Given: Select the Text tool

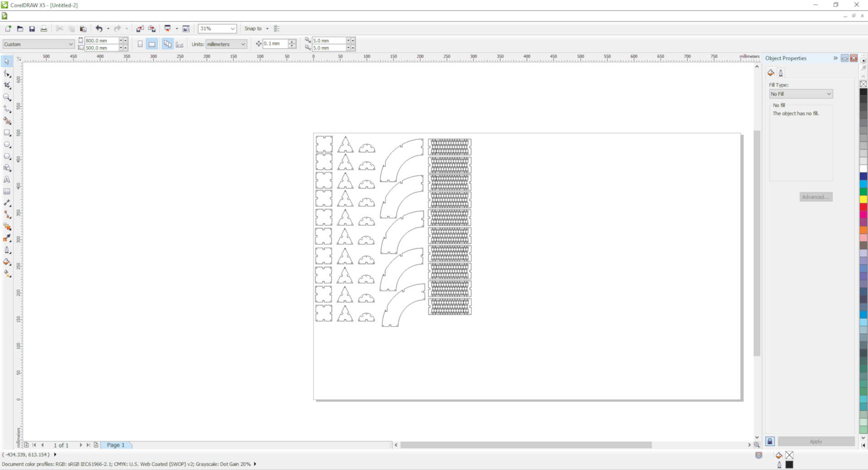Looking at the screenshot, I should click(7, 180).
